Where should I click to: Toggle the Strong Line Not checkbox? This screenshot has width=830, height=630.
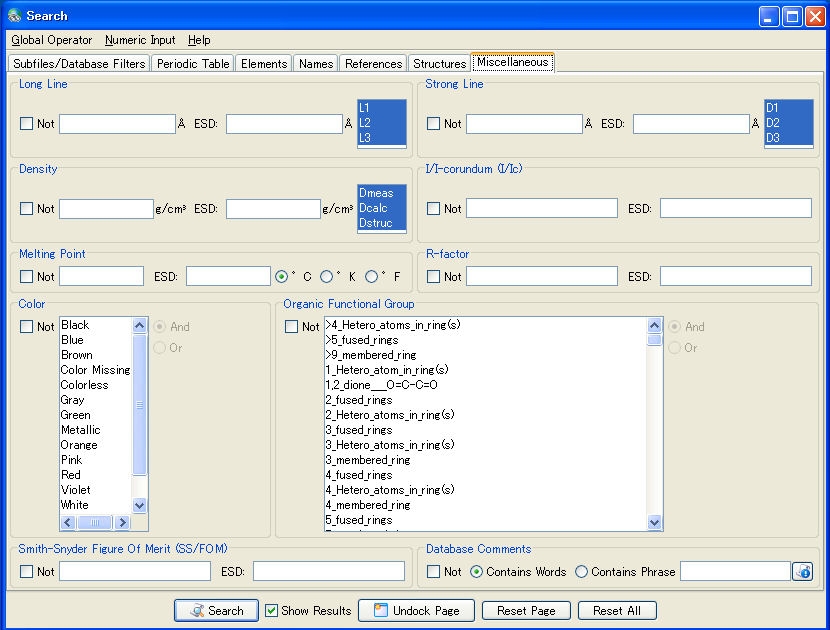(433, 123)
